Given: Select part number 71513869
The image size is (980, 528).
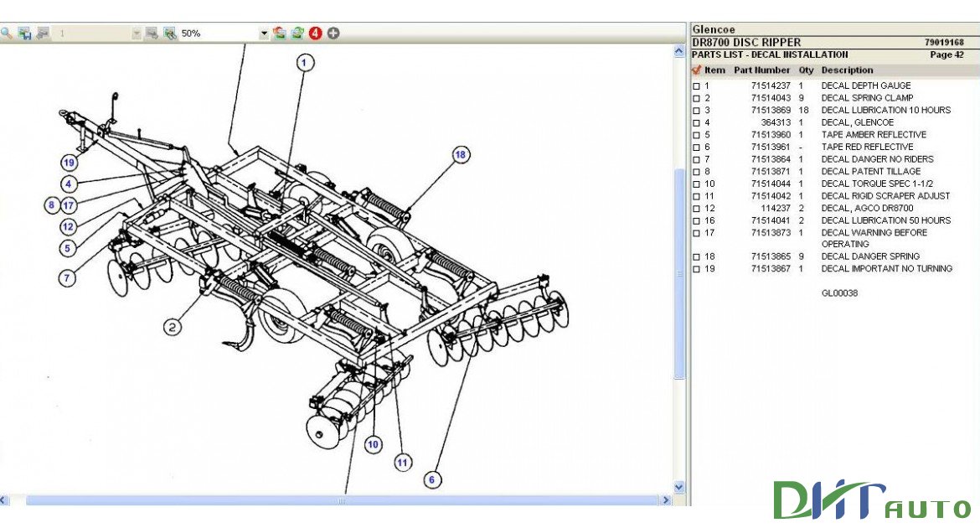Looking at the screenshot, I should pyautogui.click(x=771, y=110).
